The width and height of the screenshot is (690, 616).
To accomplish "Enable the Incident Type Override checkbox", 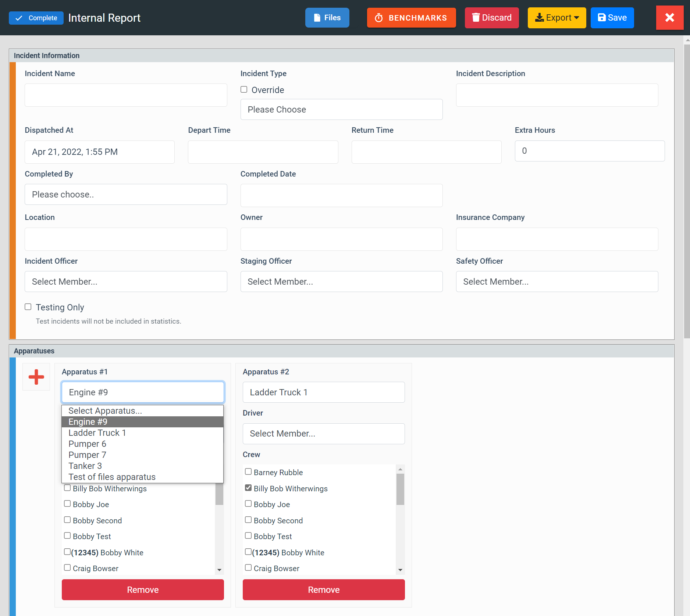I will point(244,90).
